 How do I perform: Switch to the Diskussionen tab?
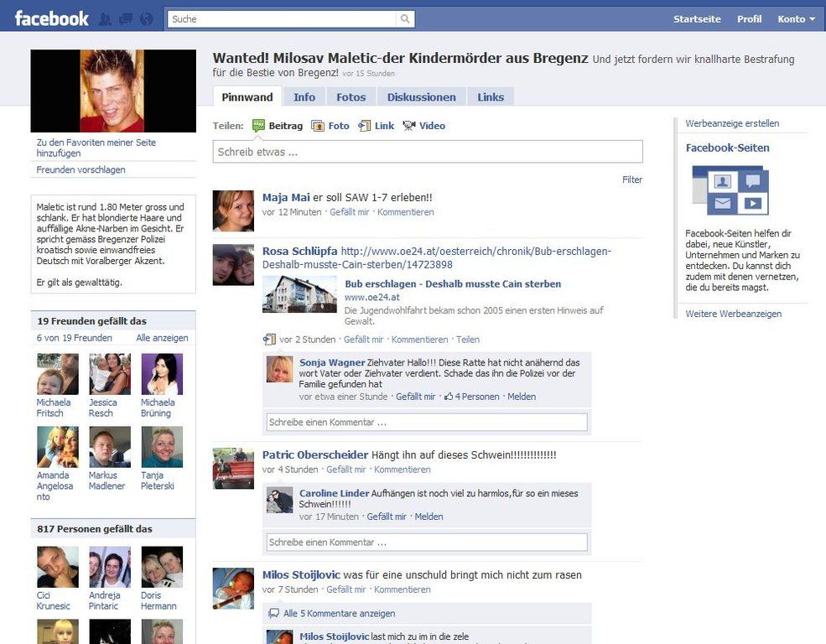[421, 97]
